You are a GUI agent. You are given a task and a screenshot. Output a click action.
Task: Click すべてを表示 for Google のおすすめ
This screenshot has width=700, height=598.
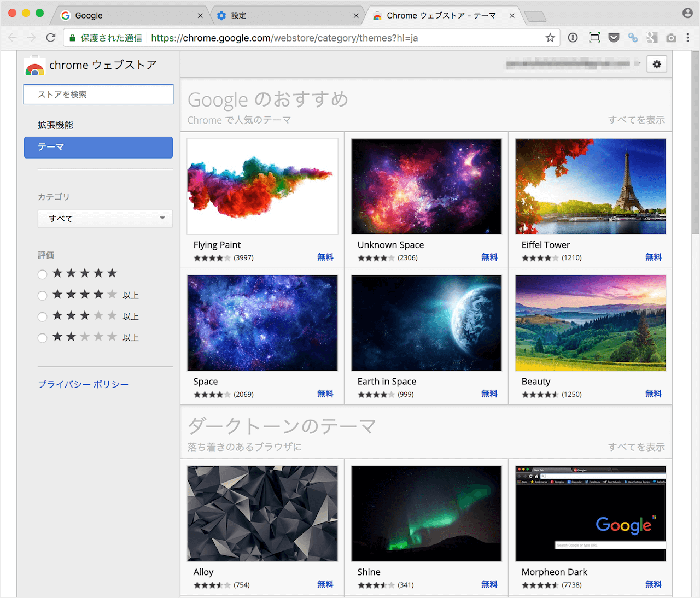tap(637, 120)
